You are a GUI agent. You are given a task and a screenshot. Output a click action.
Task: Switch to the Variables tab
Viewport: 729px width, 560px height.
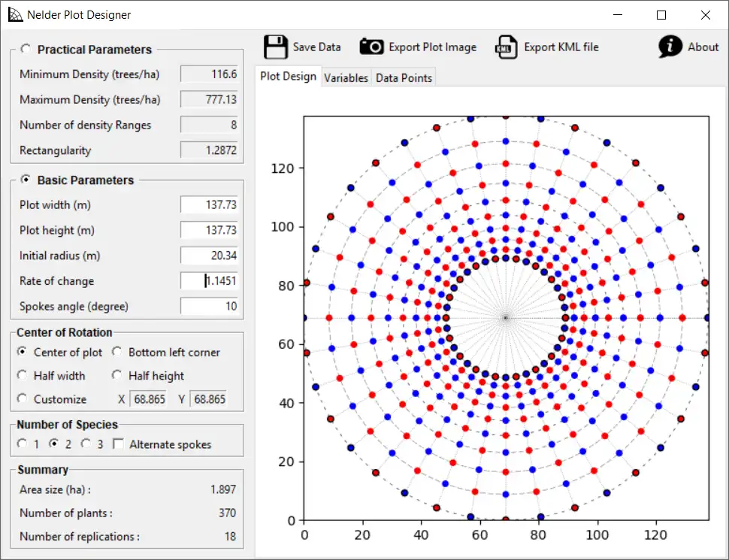(x=346, y=77)
